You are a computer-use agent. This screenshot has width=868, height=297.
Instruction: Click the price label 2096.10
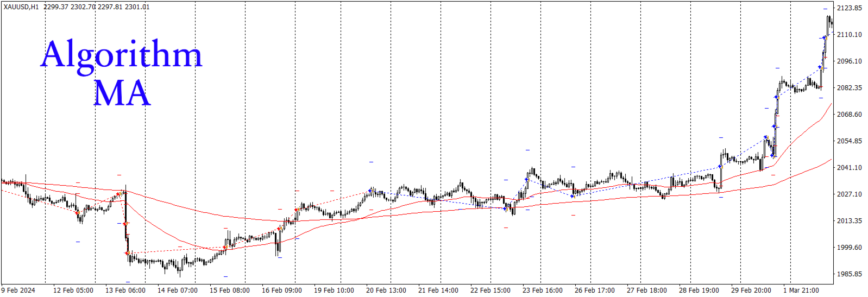[850, 61]
